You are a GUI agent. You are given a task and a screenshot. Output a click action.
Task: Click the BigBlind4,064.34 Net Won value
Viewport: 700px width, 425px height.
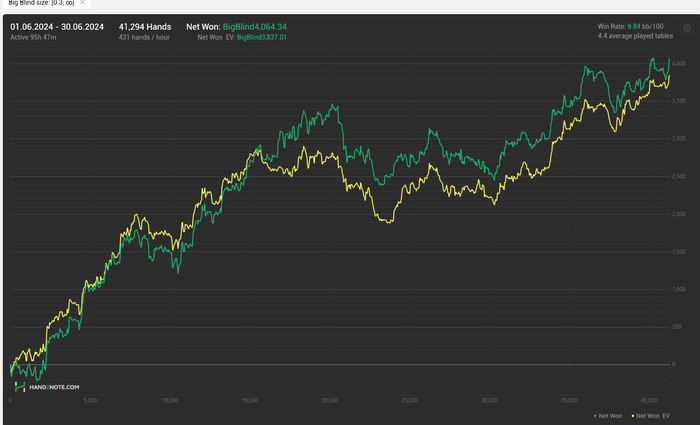click(254, 27)
